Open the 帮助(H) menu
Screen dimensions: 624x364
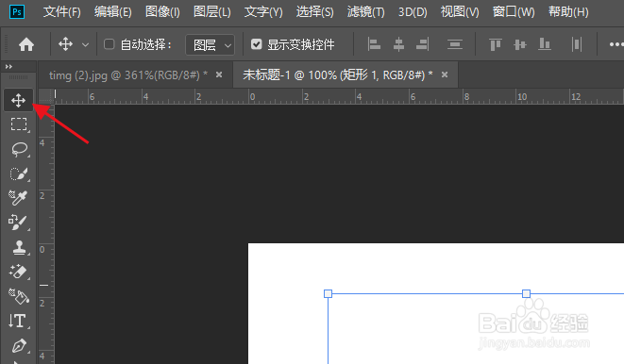click(568, 12)
